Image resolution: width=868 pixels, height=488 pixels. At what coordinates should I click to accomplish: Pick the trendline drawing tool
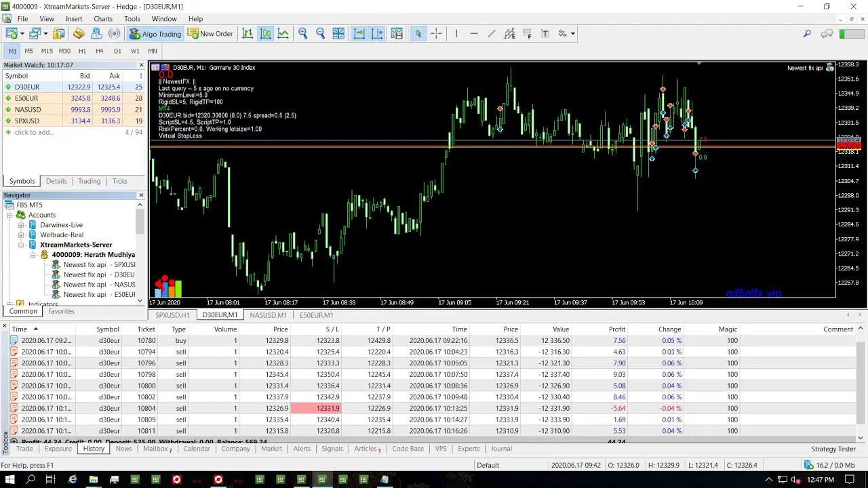(492, 33)
